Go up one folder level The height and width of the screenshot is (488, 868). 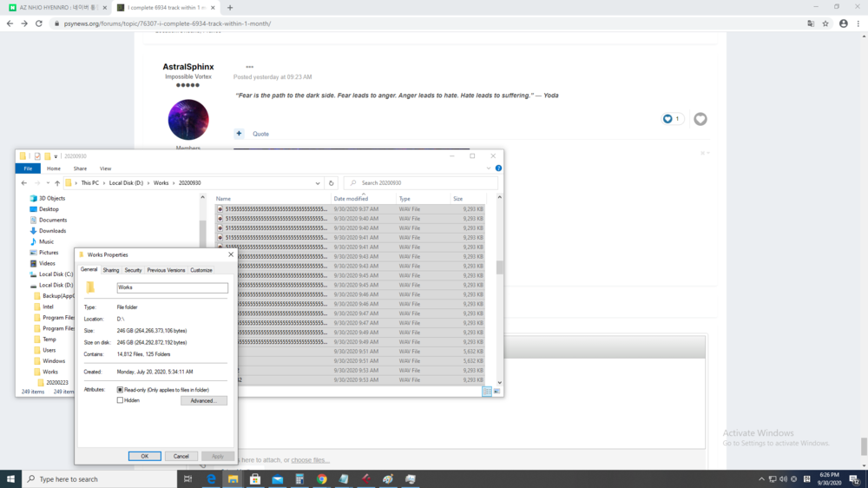tap(57, 183)
